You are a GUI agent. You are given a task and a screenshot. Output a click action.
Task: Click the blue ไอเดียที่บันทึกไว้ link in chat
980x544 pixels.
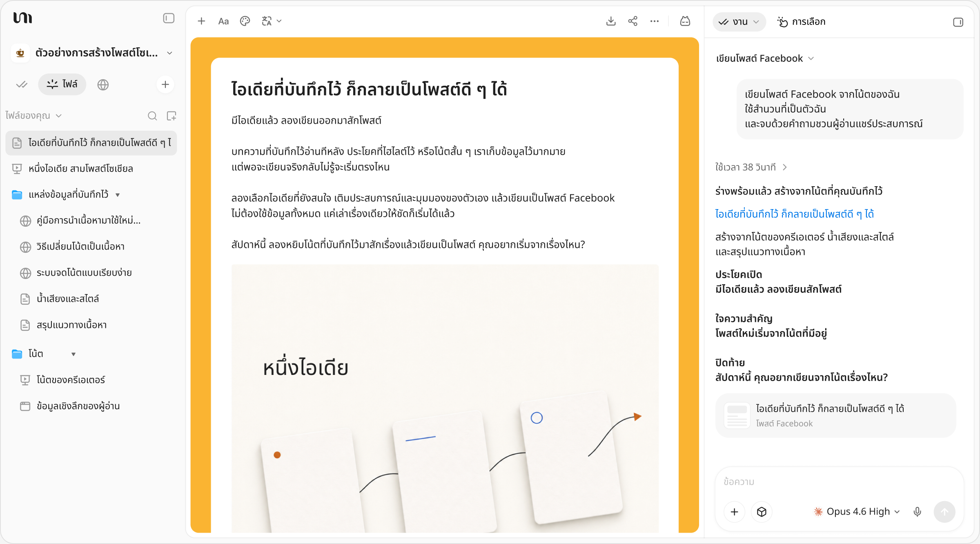click(794, 214)
